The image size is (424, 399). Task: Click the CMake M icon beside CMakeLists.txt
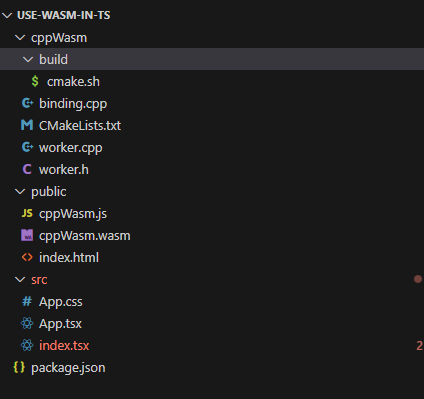(27, 125)
